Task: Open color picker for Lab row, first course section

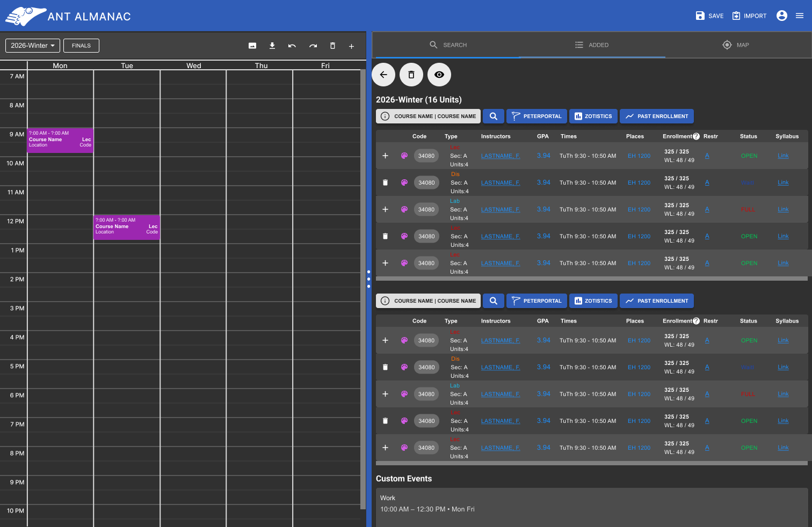Action: pyautogui.click(x=404, y=209)
